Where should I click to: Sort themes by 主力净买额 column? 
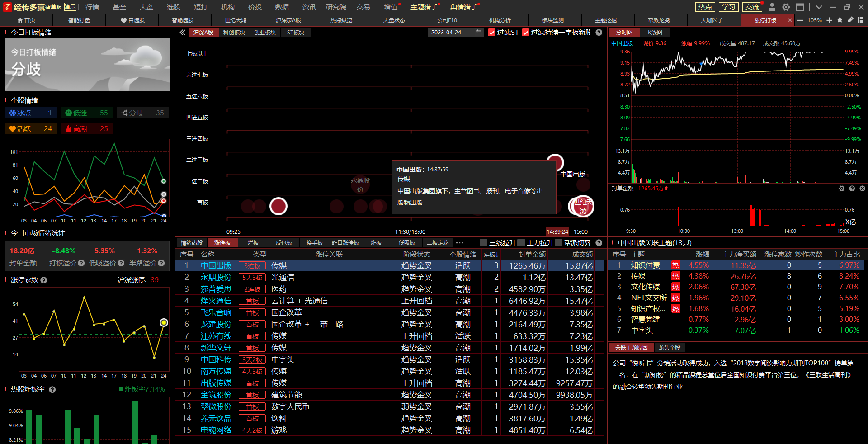[x=739, y=255]
